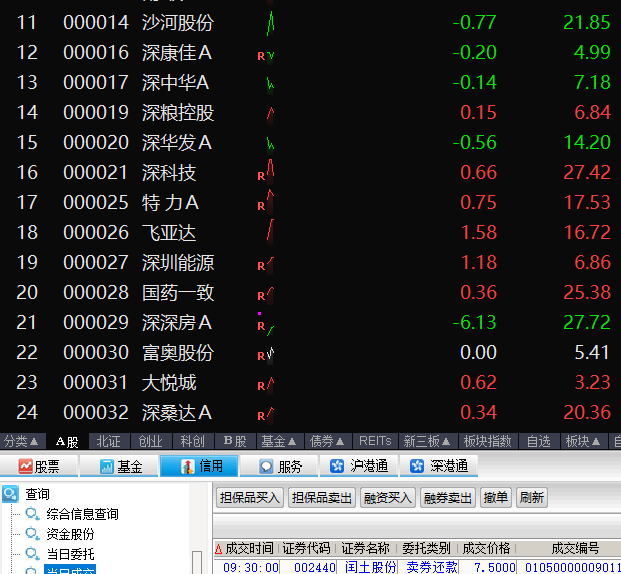Select the 闰土股份 trade record
The width and height of the screenshot is (621, 574).
point(417,567)
